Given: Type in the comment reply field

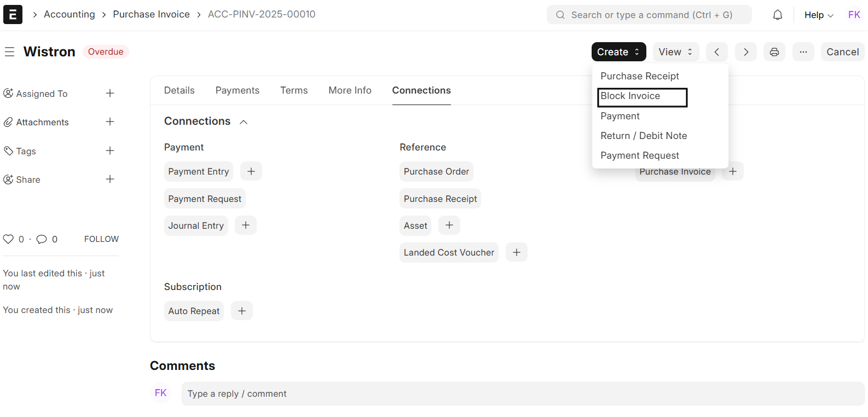Looking at the screenshot, I should [x=523, y=394].
